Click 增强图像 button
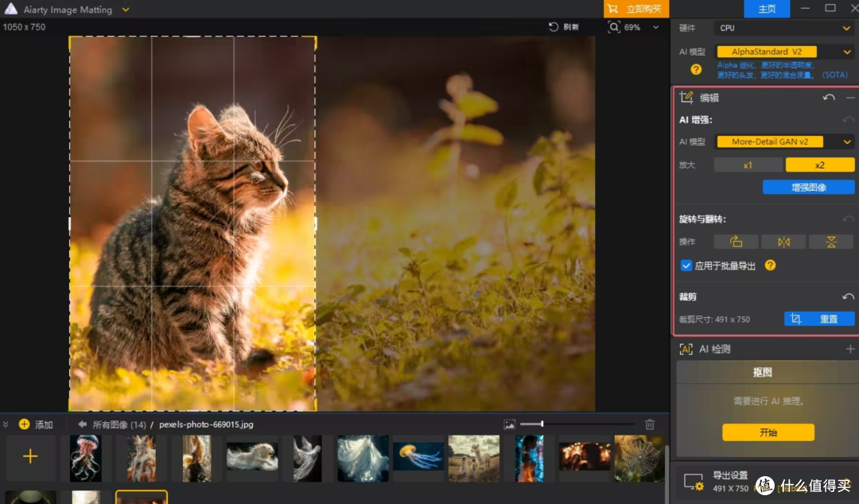Viewport: 859px width, 504px height. click(809, 188)
